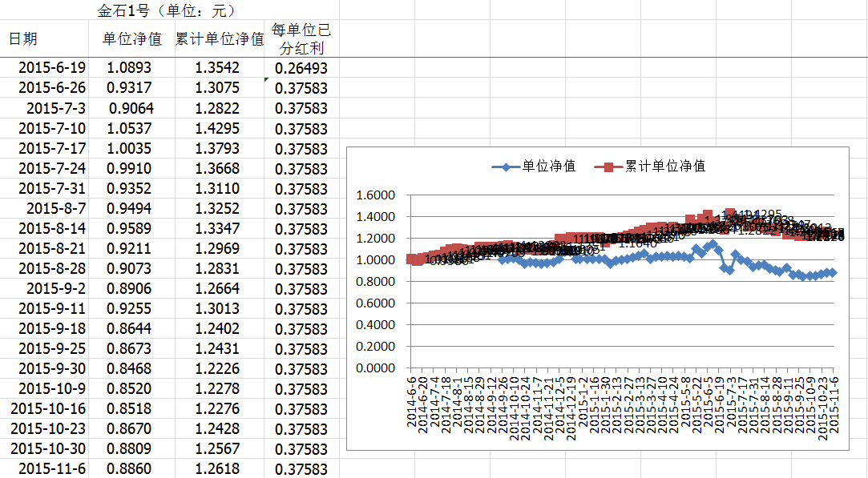Select the 单位净值 column header cell

coord(132,39)
